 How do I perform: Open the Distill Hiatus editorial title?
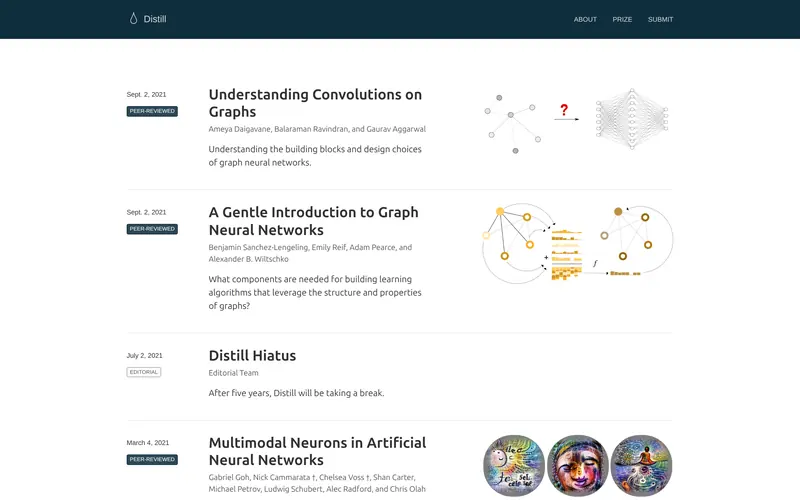pyautogui.click(x=252, y=356)
